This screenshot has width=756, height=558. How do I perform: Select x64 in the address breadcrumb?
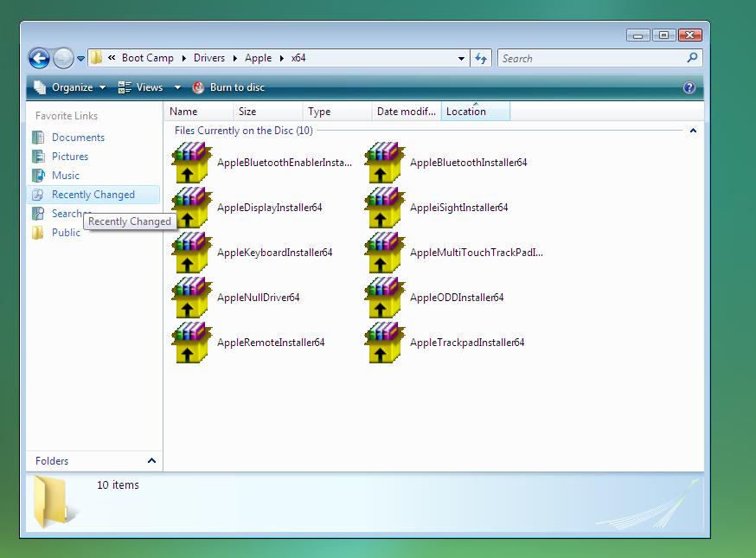(x=298, y=58)
